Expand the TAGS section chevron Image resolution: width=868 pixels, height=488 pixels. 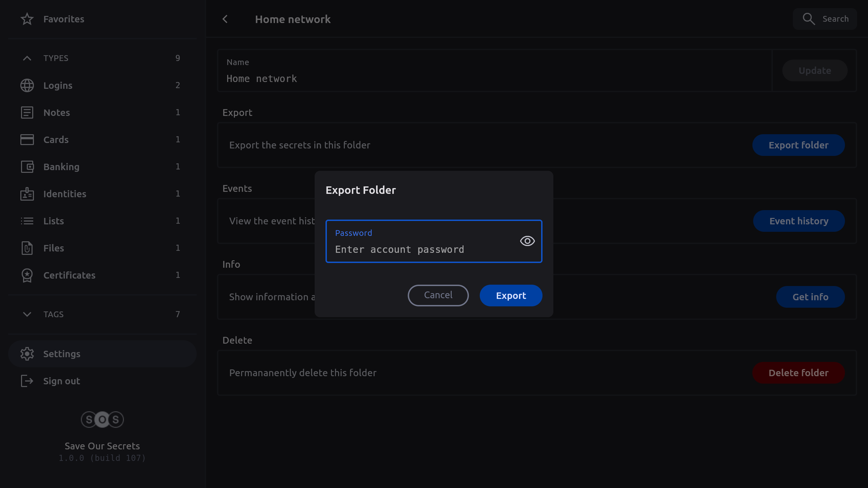coord(27,314)
